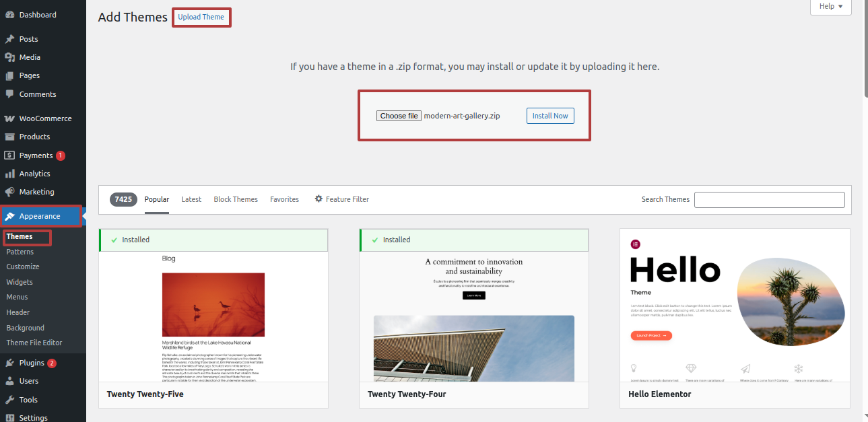The height and width of the screenshot is (422, 868).
Task: Click the Settings icon in sidebar
Action: (x=10, y=417)
